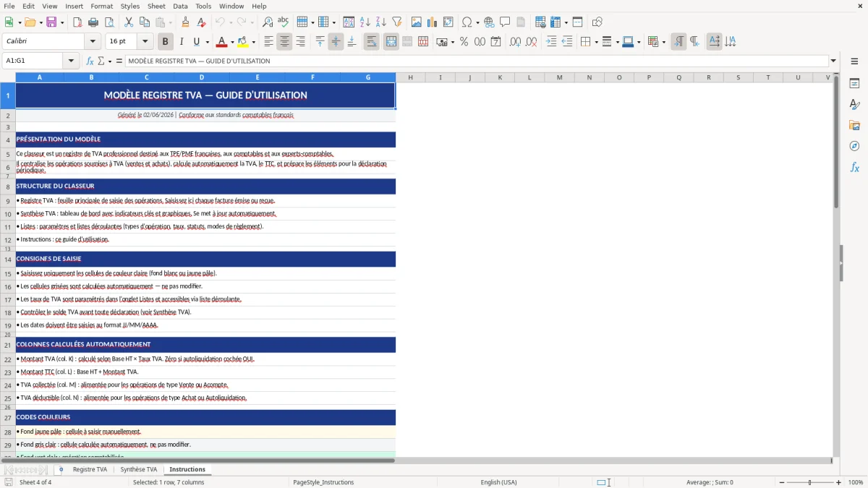The image size is (868, 488).
Task: Open the Function Wizard fx icon
Action: pos(90,61)
